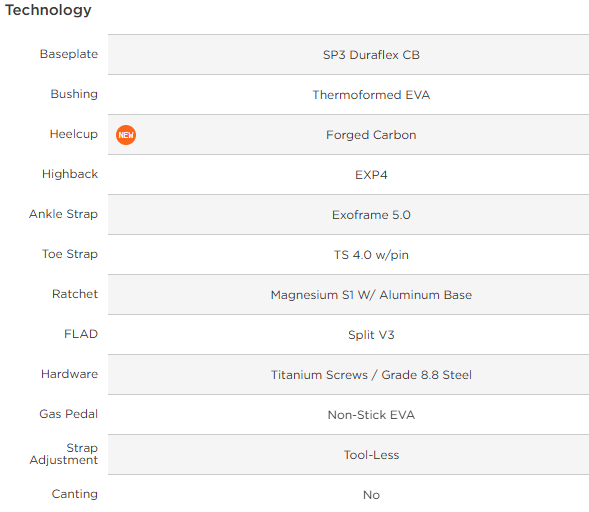The height and width of the screenshot is (512, 589).
Task: Select the Technology section heading
Action: tap(48, 10)
